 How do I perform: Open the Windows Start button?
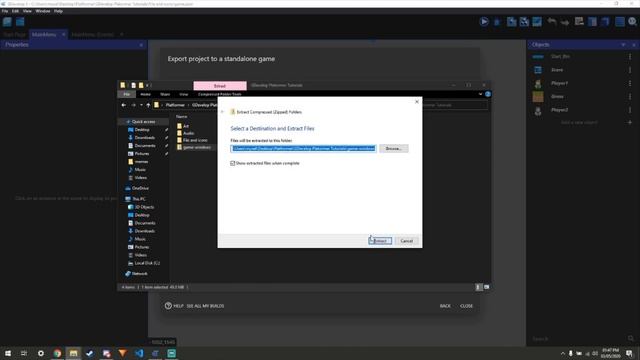click(x=8, y=353)
